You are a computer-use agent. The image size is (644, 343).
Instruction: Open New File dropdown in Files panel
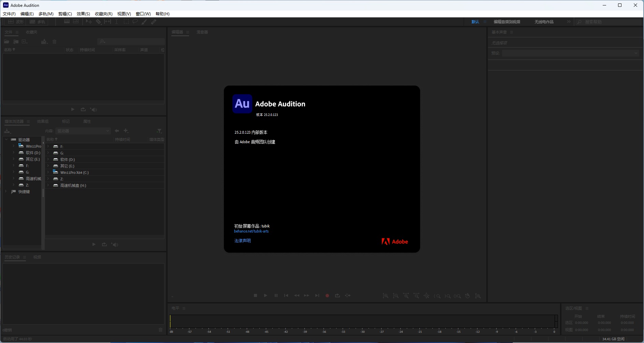[x=25, y=42]
